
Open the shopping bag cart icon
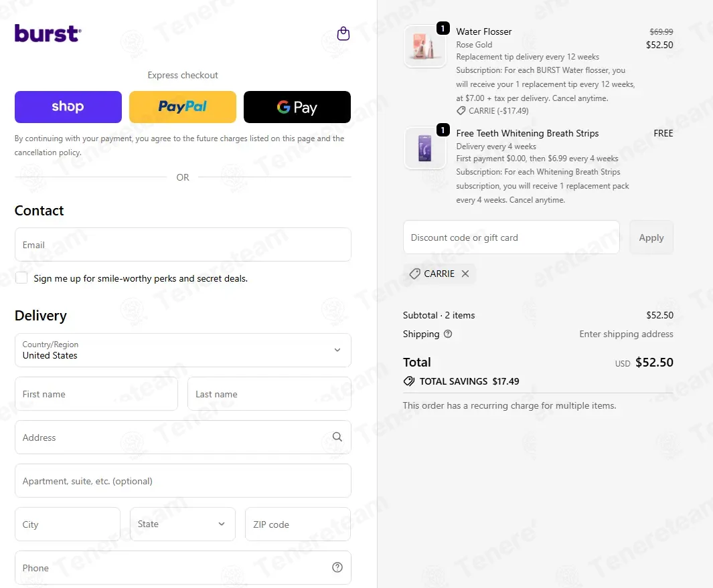point(343,33)
